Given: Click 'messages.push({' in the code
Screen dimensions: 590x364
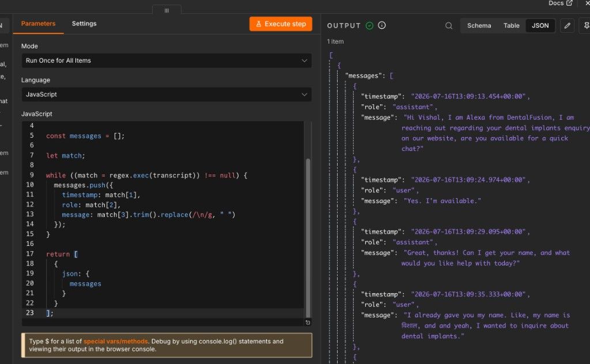Looking at the screenshot, I should click(83, 185).
